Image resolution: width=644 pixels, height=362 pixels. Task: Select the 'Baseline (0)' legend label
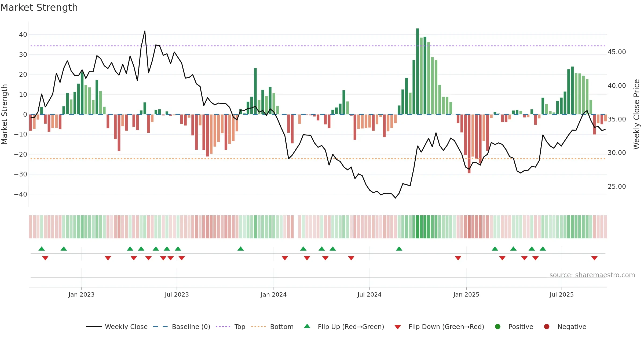pyautogui.click(x=191, y=327)
